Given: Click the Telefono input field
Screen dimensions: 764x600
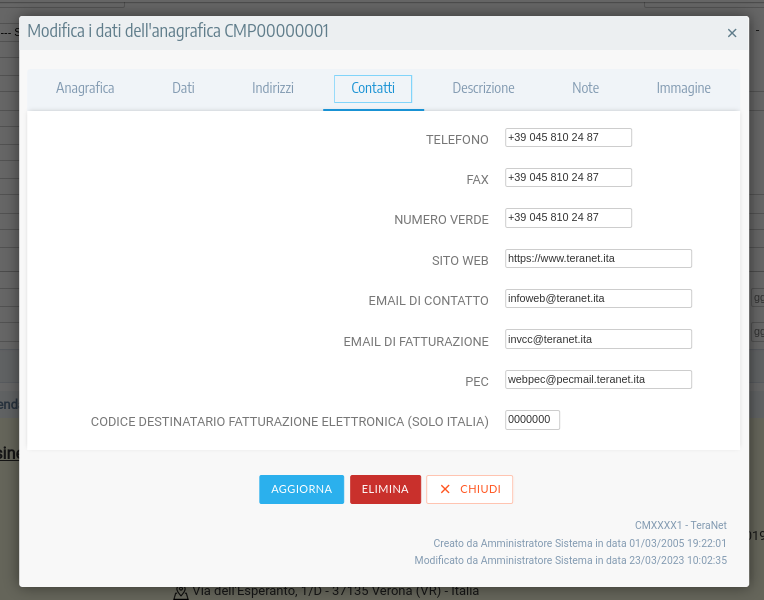Looking at the screenshot, I should click(568, 137).
